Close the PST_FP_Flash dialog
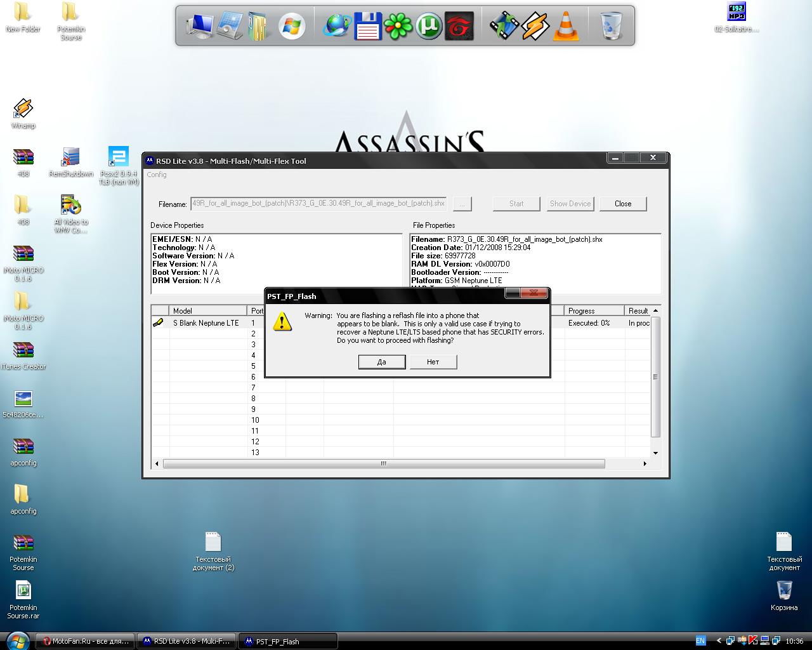812x650 pixels. (x=535, y=293)
